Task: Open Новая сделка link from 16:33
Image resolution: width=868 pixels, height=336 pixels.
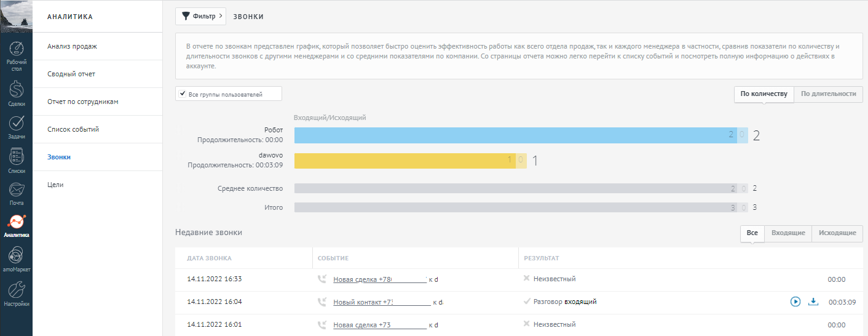Action: point(380,279)
